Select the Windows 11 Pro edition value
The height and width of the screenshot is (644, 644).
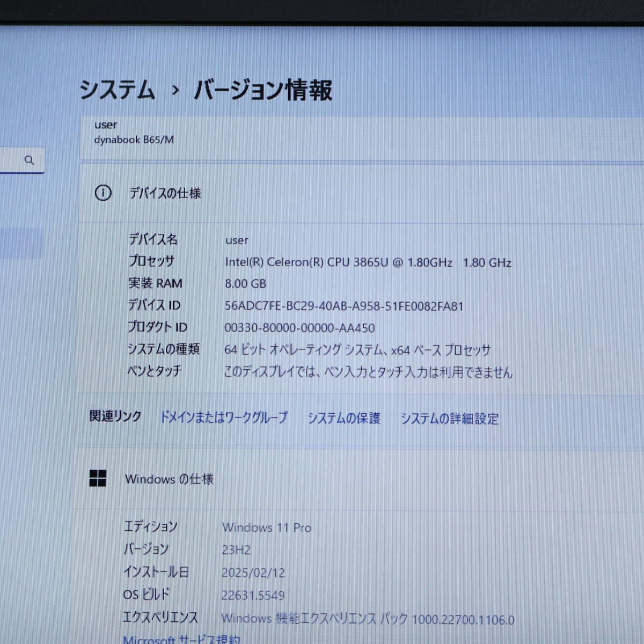[x=267, y=528]
